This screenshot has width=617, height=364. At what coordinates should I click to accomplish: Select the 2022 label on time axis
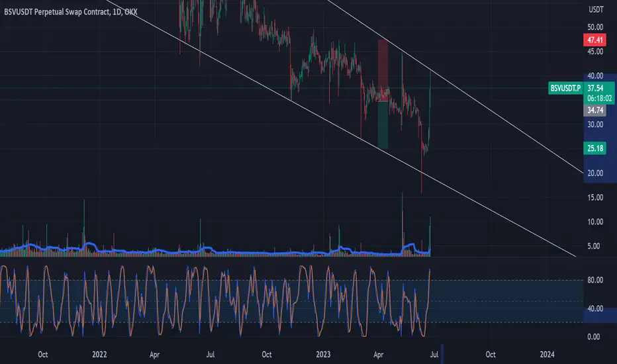(x=99, y=355)
